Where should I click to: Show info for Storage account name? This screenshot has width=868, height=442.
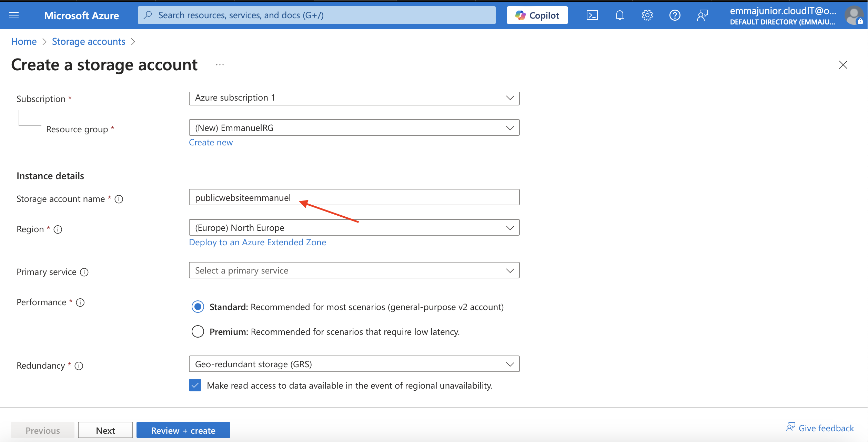point(119,199)
